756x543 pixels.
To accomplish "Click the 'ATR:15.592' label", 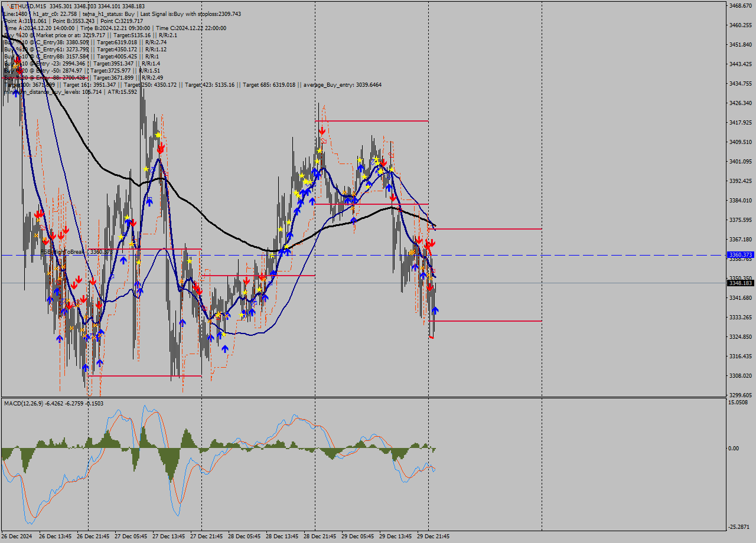I will 123,91.
